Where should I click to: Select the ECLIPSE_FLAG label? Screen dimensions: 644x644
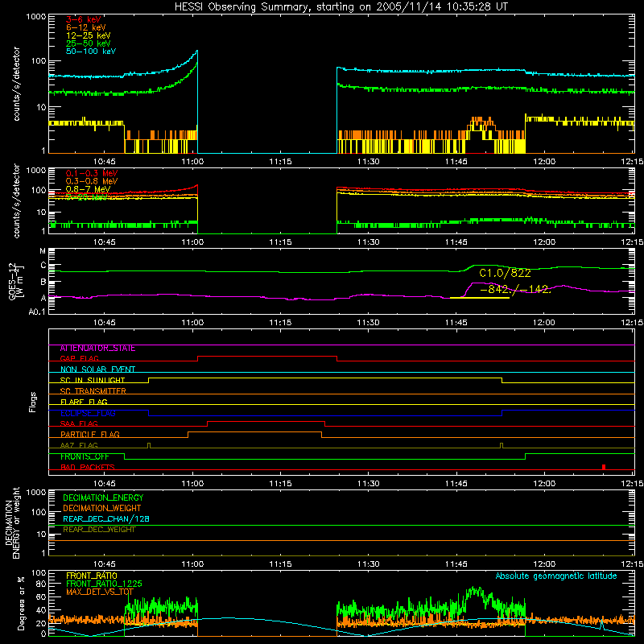click(88, 413)
